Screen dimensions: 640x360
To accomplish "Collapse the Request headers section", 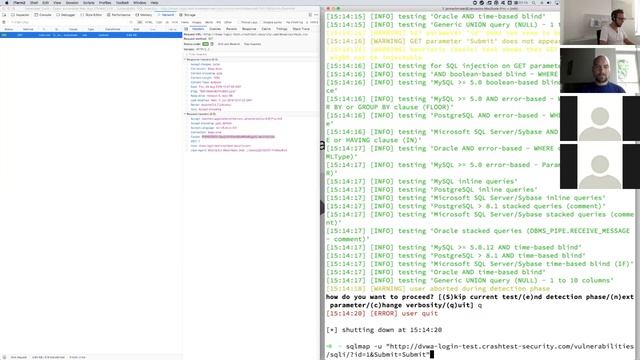I will click(x=201, y=114).
